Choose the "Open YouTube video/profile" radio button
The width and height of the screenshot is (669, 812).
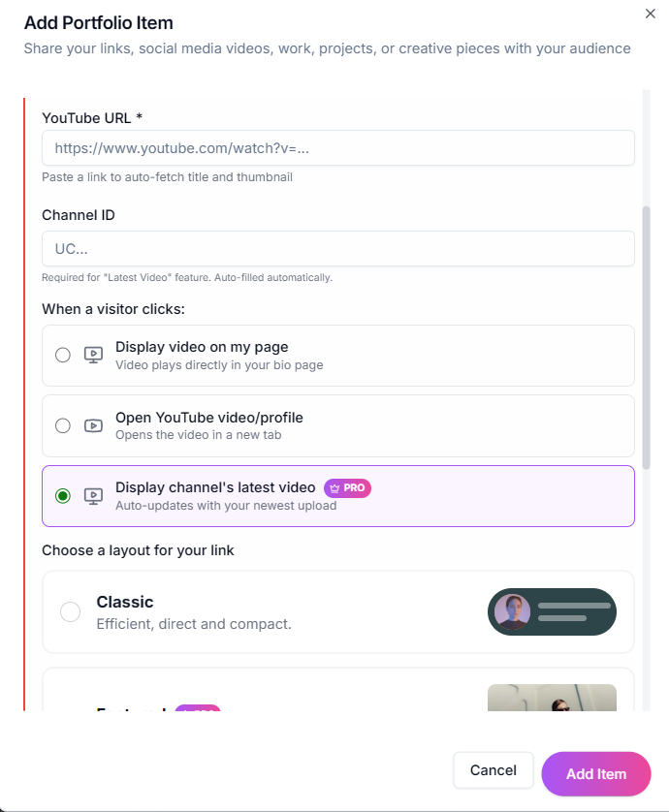click(63, 425)
